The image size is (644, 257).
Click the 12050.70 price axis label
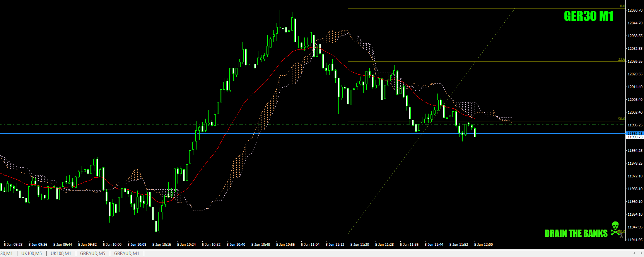tap(635, 10)
